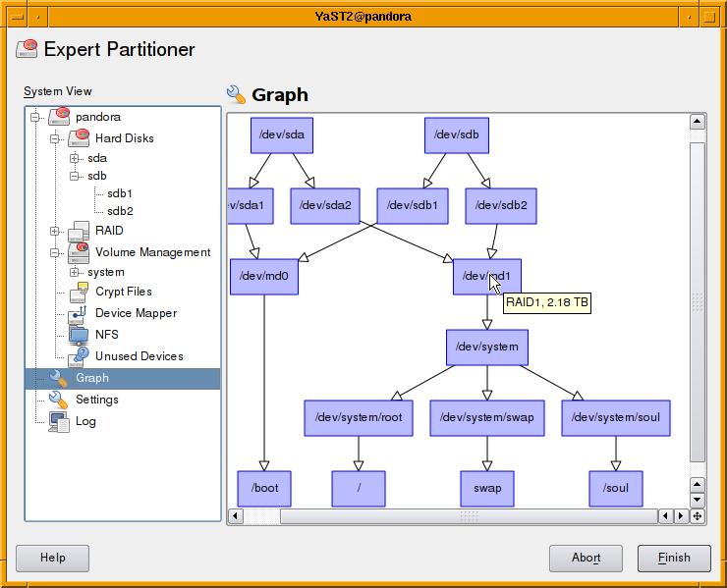Click the /dev/sda graph node

tap(282, 134)
